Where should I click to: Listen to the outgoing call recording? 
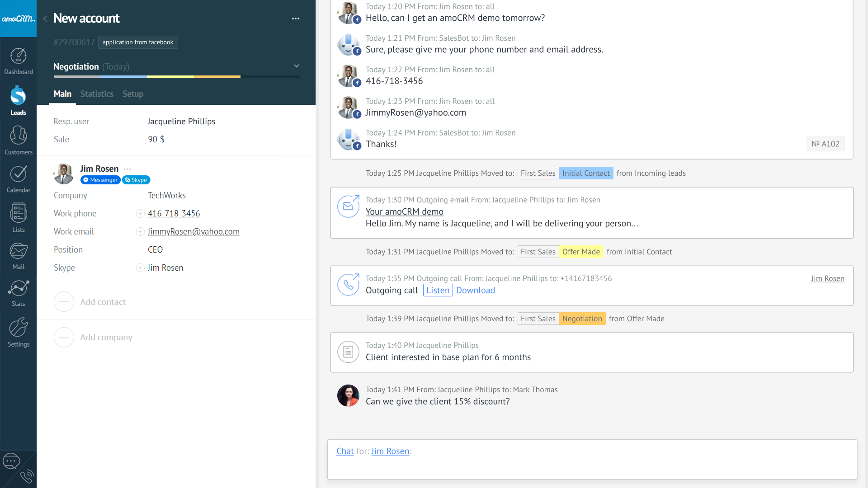(437, 290)
